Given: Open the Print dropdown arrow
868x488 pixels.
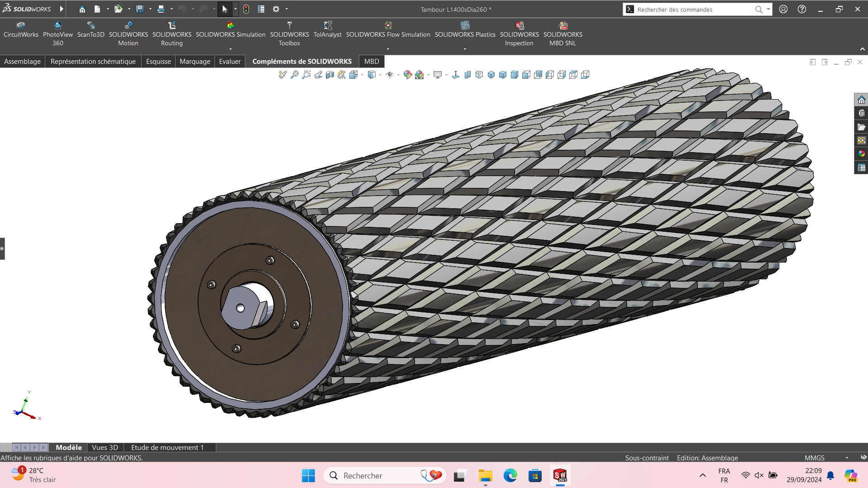Looking at the screenshot, I should click(x=172, y=9).
